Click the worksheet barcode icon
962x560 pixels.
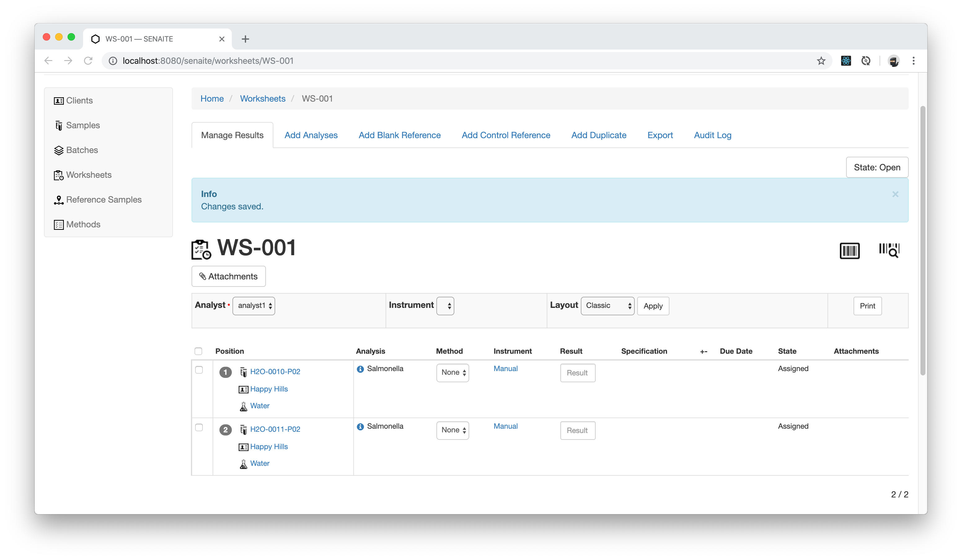pyautogui.click(x=851, y=249)
